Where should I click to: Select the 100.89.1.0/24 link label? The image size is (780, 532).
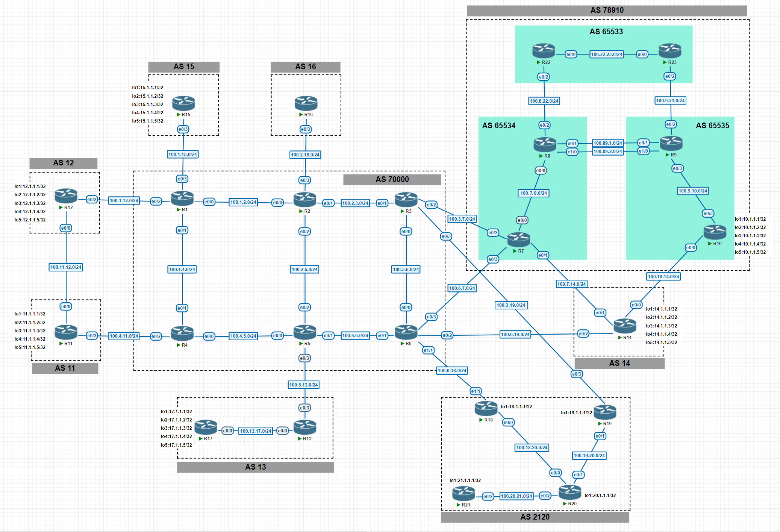point(608,143)
